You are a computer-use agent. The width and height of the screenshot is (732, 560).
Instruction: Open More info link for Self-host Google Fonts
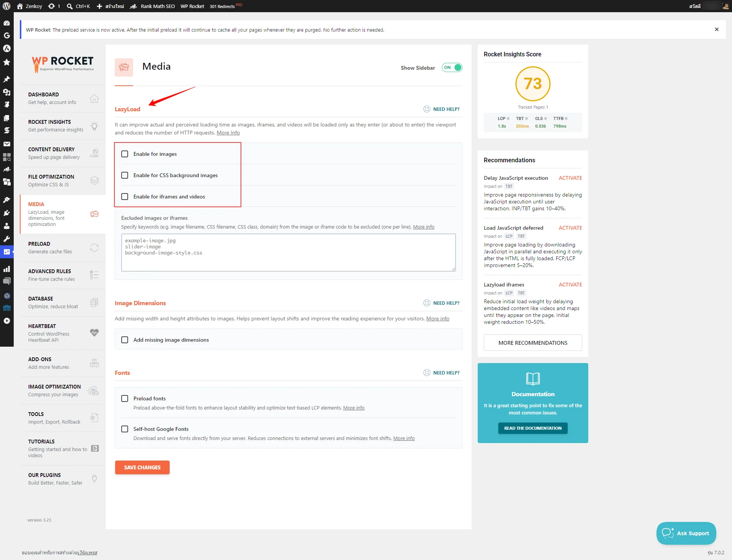(x=404, y=438)
